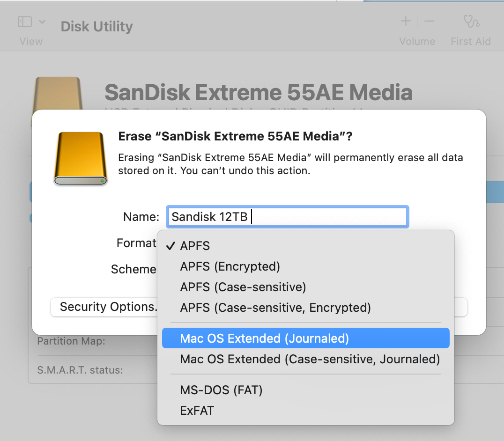504x441 pixels.
Task: Click the add Volume plus icon
Action: point(406,22)
